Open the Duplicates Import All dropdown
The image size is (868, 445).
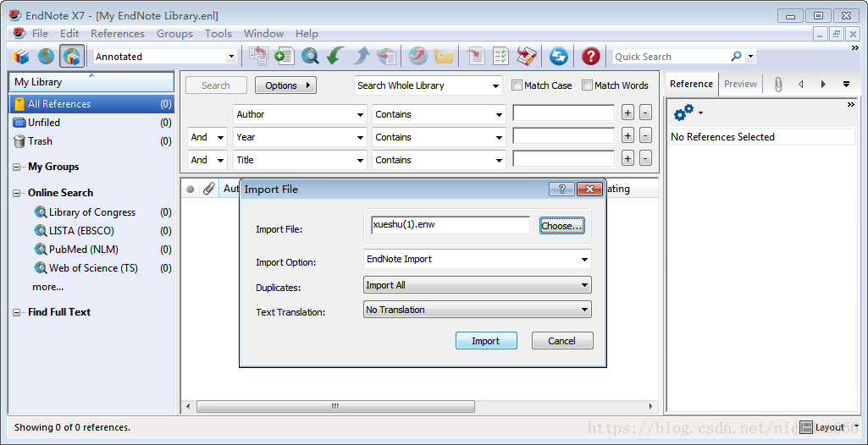477,285
